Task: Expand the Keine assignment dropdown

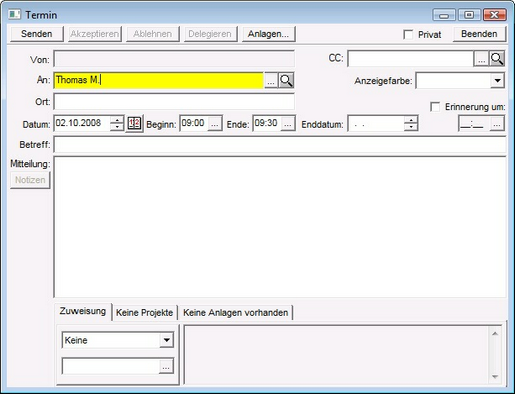Action: coord(166,340)
